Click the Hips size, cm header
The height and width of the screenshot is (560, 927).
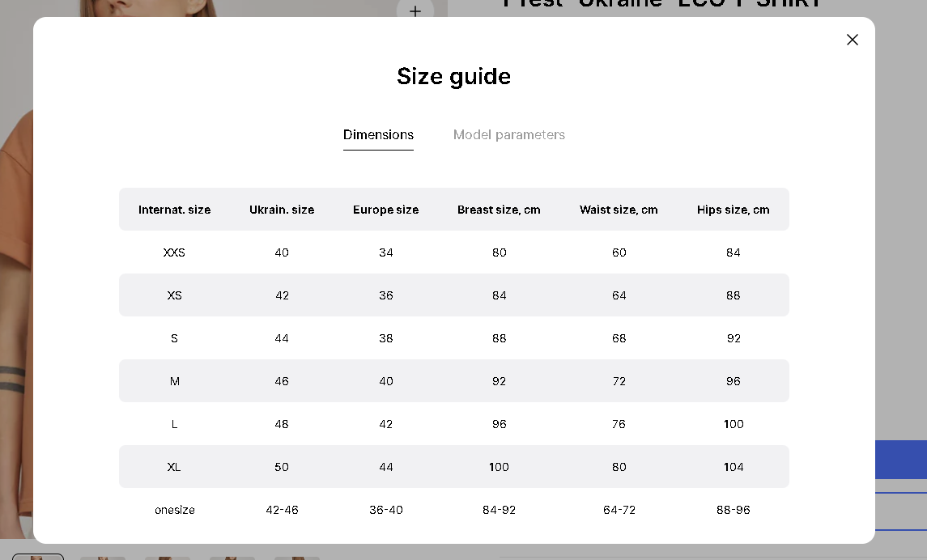point(733,210)
